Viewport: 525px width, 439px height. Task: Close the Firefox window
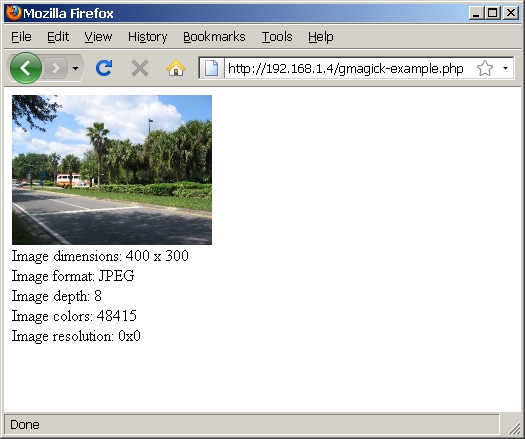click(x=511, y=13)
